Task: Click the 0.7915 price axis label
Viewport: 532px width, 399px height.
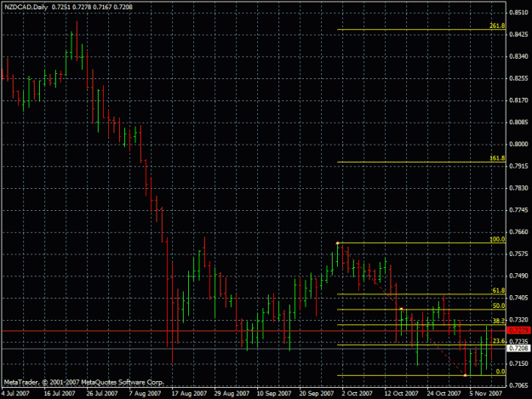Action: click(x=518, y=167)
